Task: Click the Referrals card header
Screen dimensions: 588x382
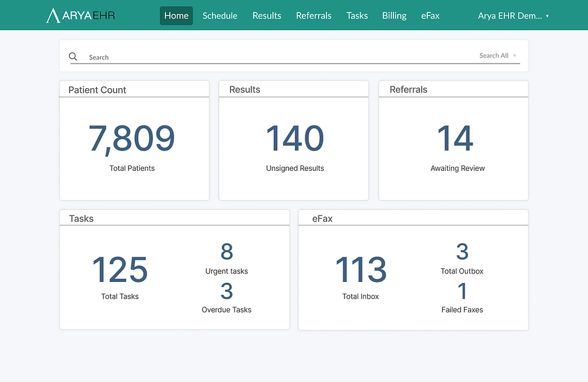Action: [454, 89]
